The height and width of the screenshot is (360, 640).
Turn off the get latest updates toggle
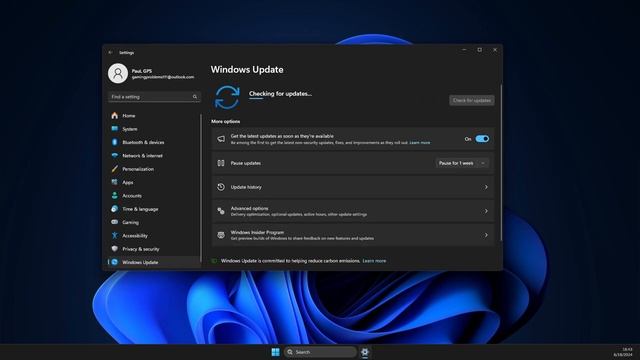[482, 139]
